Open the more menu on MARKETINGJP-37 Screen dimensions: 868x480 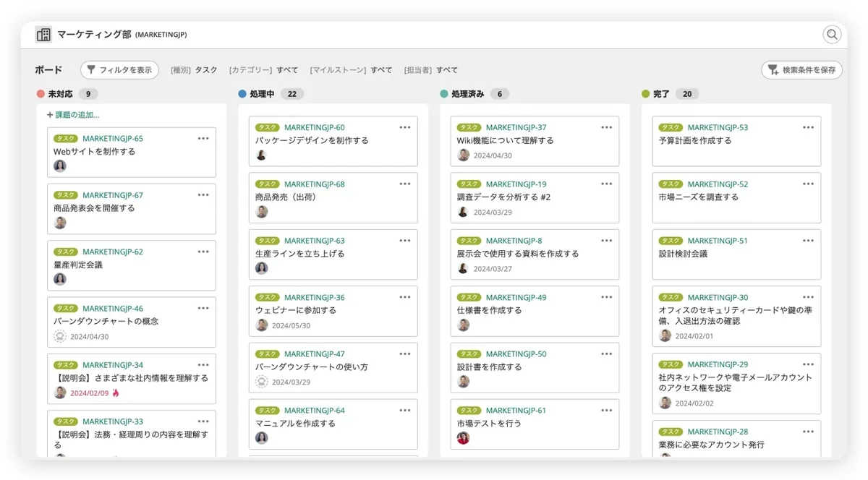607,127
